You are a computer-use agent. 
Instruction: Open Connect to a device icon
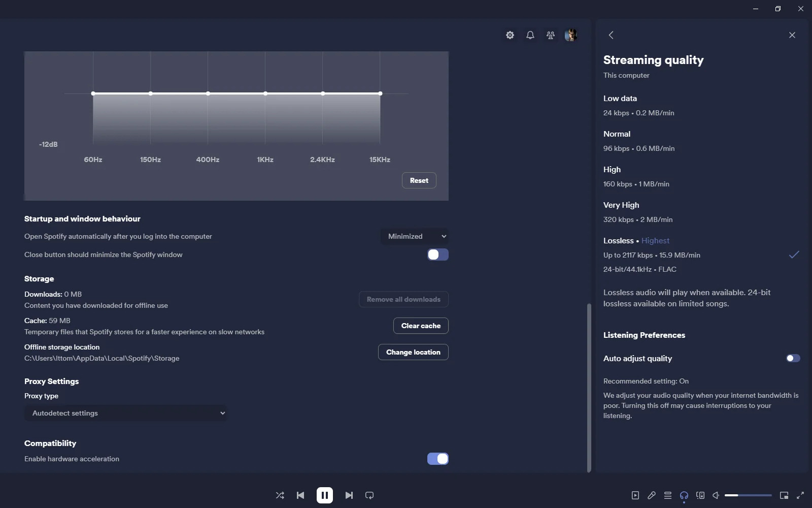coord(700,495)
